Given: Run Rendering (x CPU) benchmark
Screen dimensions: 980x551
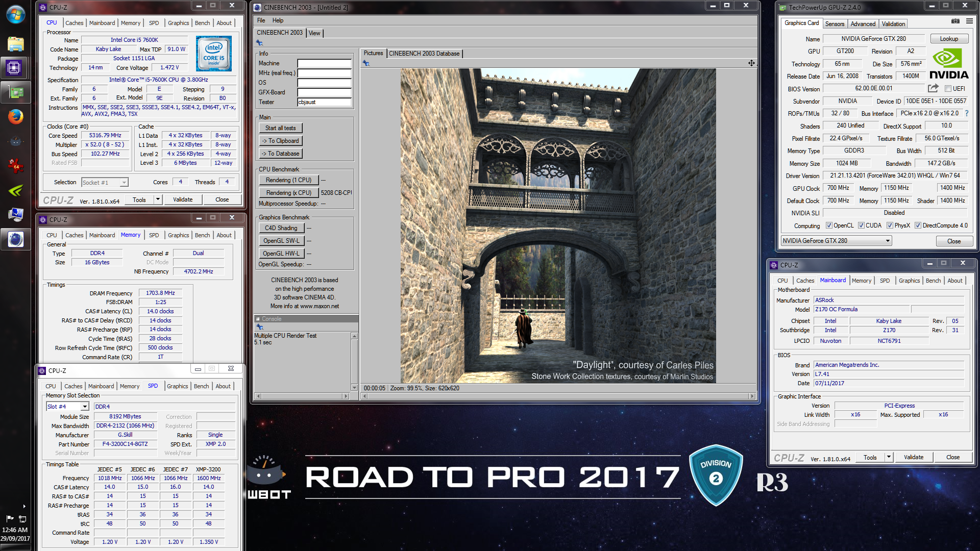Looking at the screenshot, I should coord(288,193).
